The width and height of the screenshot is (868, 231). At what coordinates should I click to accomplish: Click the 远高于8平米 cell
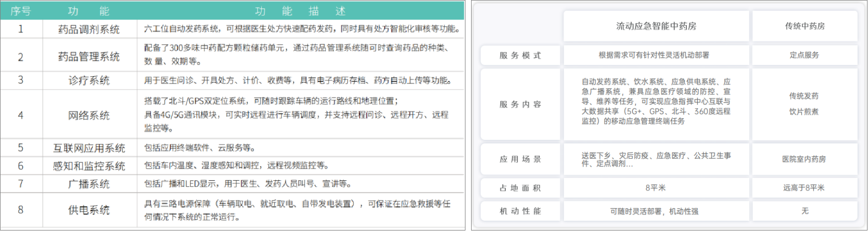(804, 188)
